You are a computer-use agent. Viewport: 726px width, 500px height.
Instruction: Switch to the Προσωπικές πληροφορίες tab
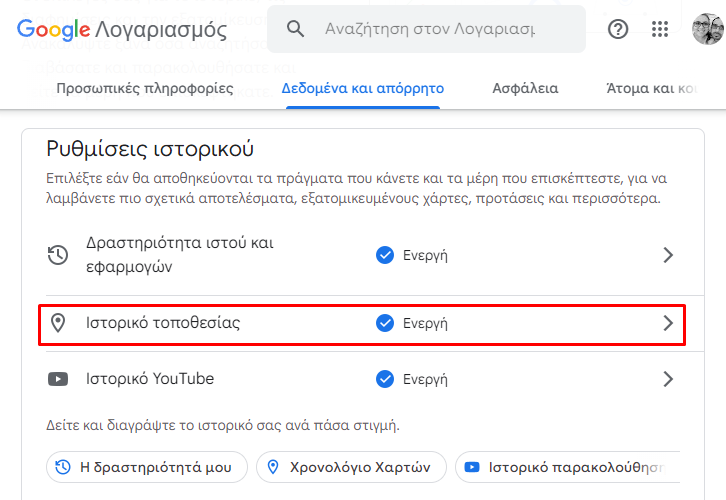click(145, 88)
